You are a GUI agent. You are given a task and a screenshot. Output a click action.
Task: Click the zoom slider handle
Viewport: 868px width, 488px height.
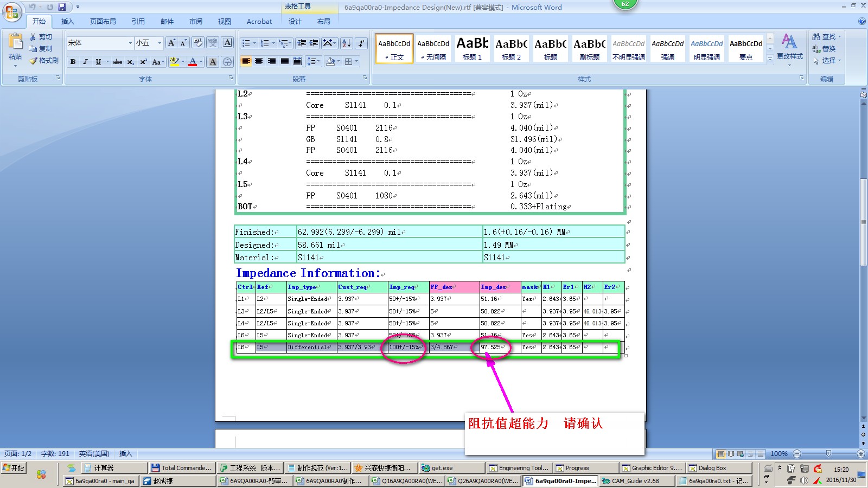(x=828, y=454)
